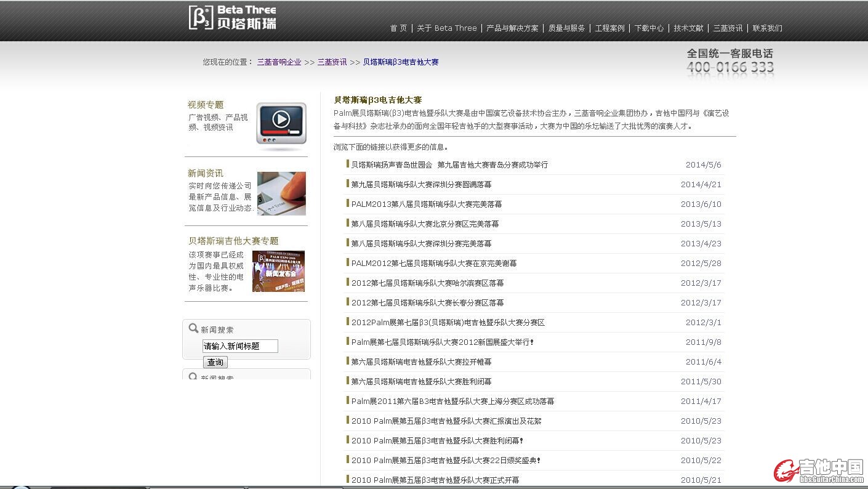Open 关于 Beta Three menu item
The image size is (868, 489).
(x=447, y=28)
